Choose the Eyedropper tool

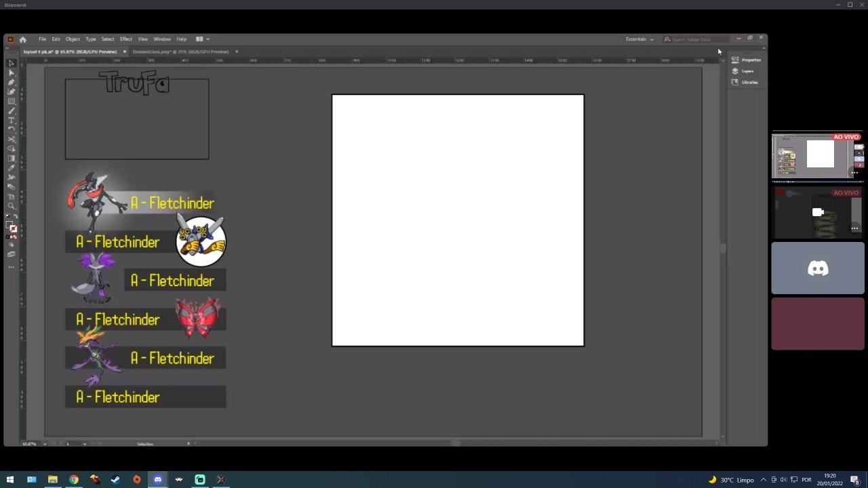11,167
